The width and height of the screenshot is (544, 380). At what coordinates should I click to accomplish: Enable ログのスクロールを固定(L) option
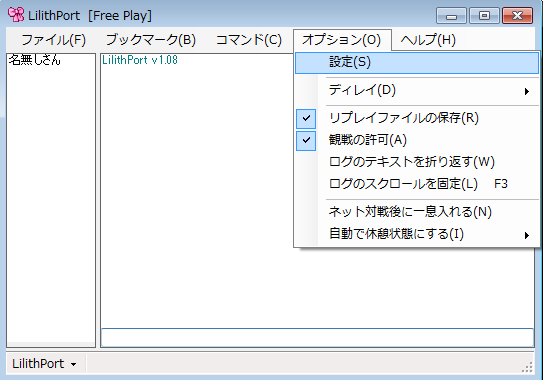417,184
